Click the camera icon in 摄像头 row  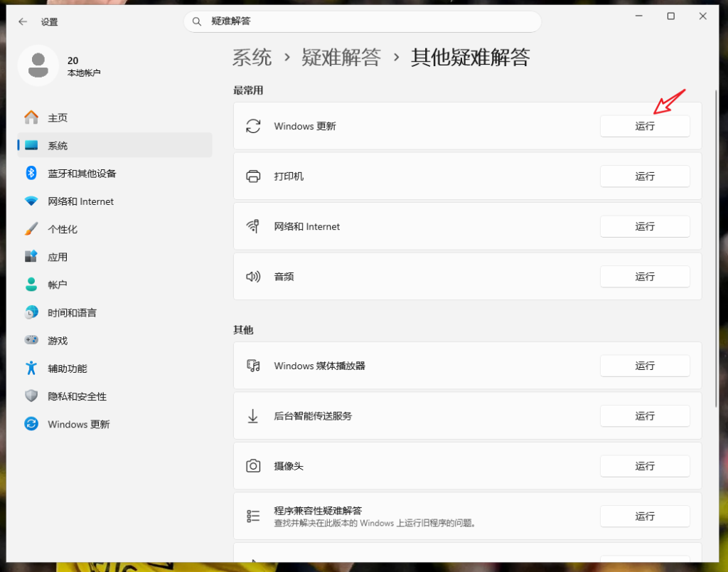pos(253,466)
